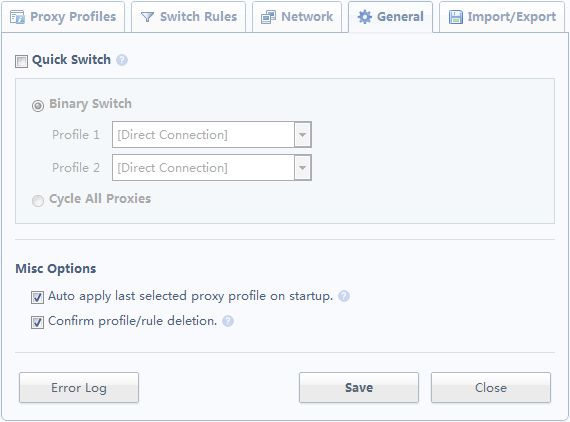Switch to the Switch Rules tab
Viewport: 570px width, 422px height.
(188, 17)
